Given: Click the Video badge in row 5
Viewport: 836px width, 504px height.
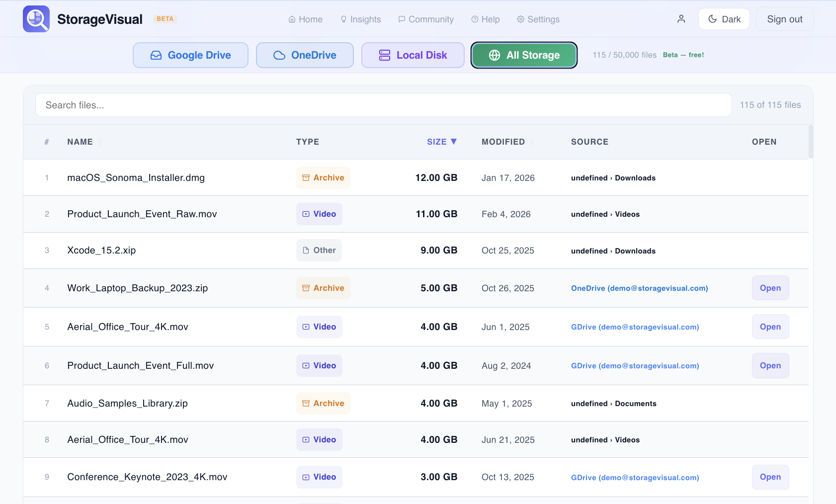Looking at the screenshot, I should pos(319,327).
